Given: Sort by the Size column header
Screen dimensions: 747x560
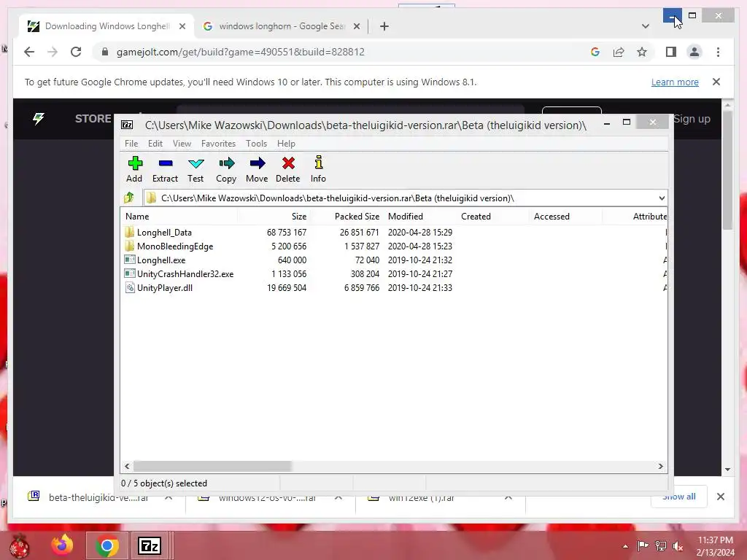Looking at the screenshot, I should (274, 216).
